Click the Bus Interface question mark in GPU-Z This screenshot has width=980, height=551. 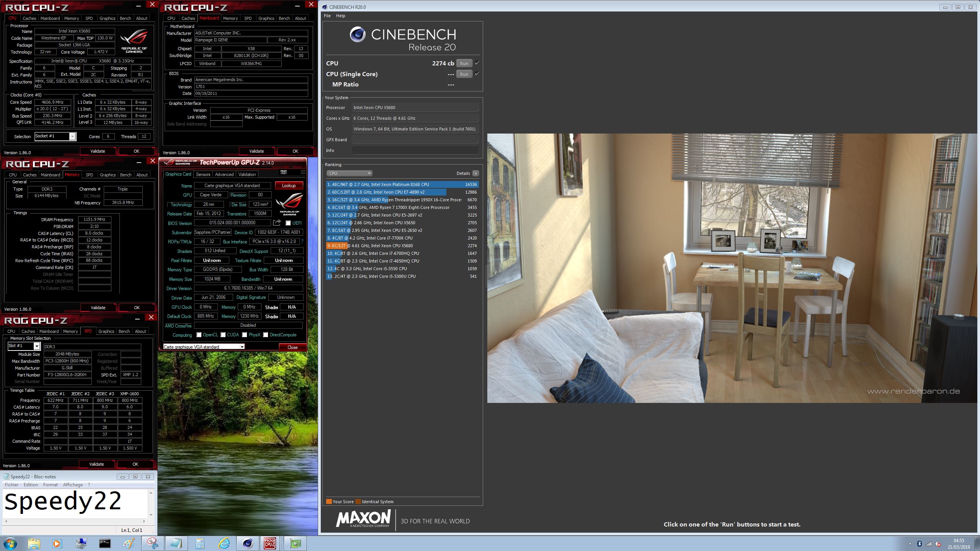[x=302, y=241]
